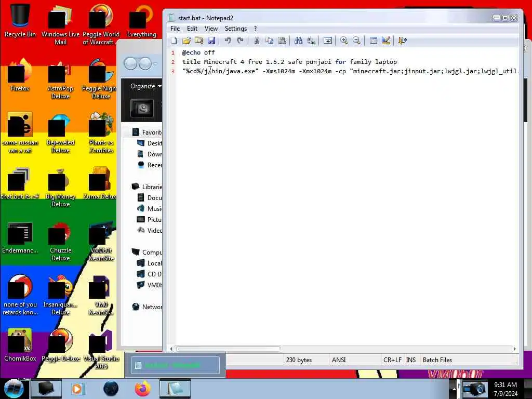Select Recycle Bin desktop icon

click(20, 21)
